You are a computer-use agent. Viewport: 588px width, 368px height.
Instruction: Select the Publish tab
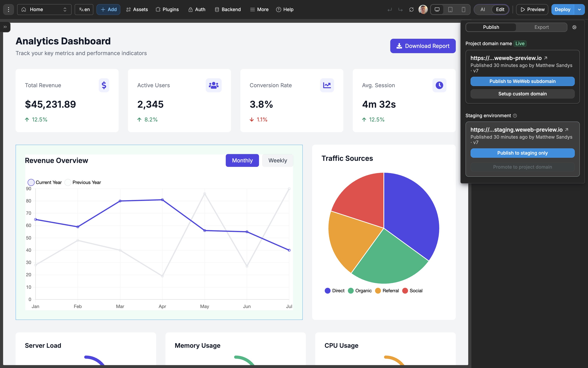click(491, 27)
